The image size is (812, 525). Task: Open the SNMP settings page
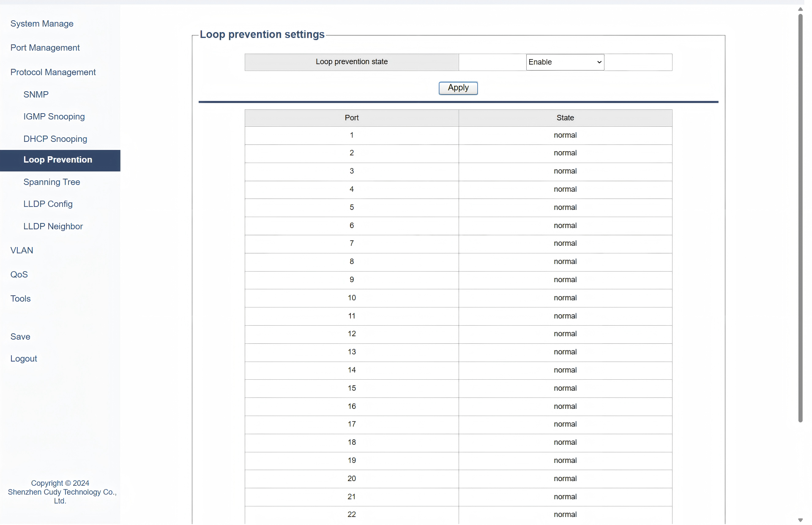coord(36,95)
